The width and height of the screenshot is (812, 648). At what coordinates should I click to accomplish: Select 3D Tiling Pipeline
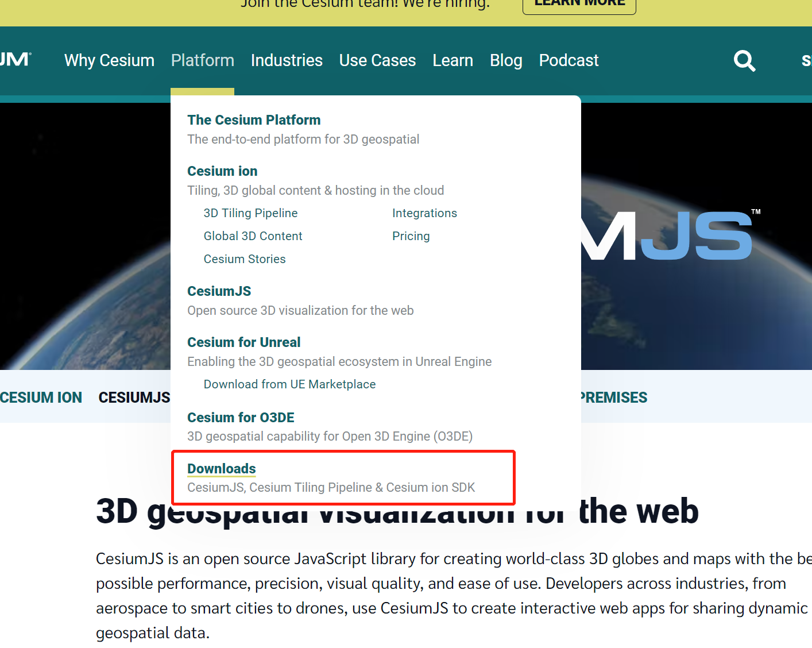pyautogui.click(x=250, y=213)
